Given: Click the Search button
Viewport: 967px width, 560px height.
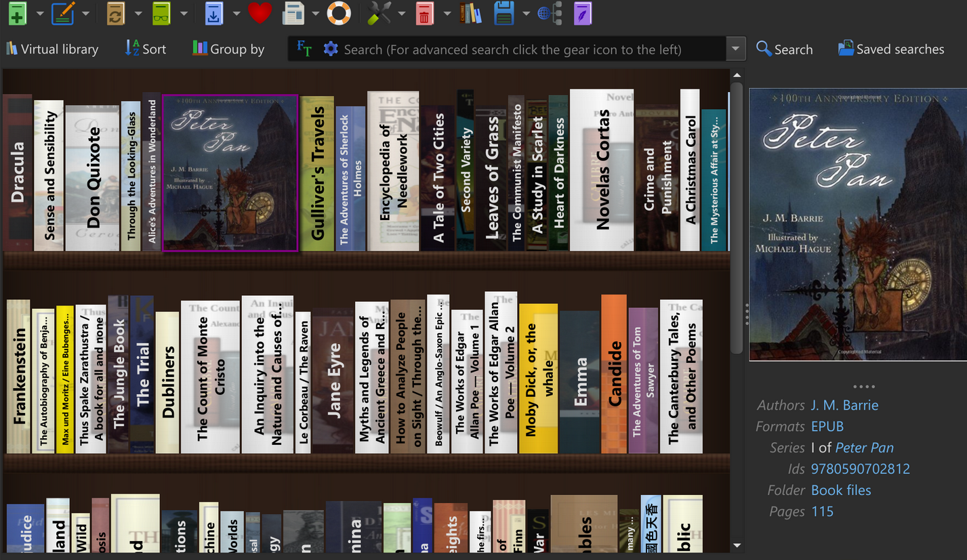Looking at the screenshot, I should 784,49.
